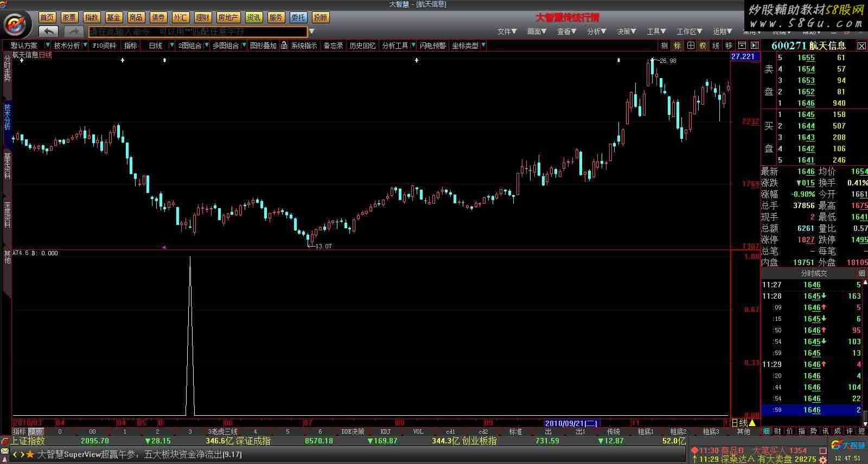The image size is (868, 464).
Task: Click the 委托 trading order button
Action: click(x=298, y=17)
